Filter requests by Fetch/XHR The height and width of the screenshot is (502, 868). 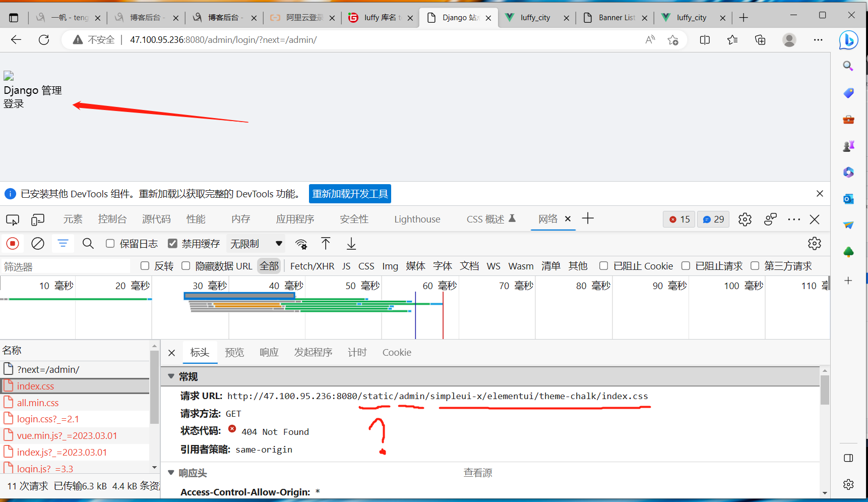(312, 266)
